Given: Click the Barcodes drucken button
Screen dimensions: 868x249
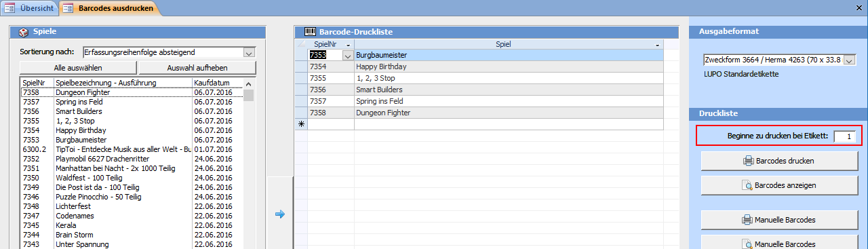Looking at the screenshot, I should coord(779,161).
